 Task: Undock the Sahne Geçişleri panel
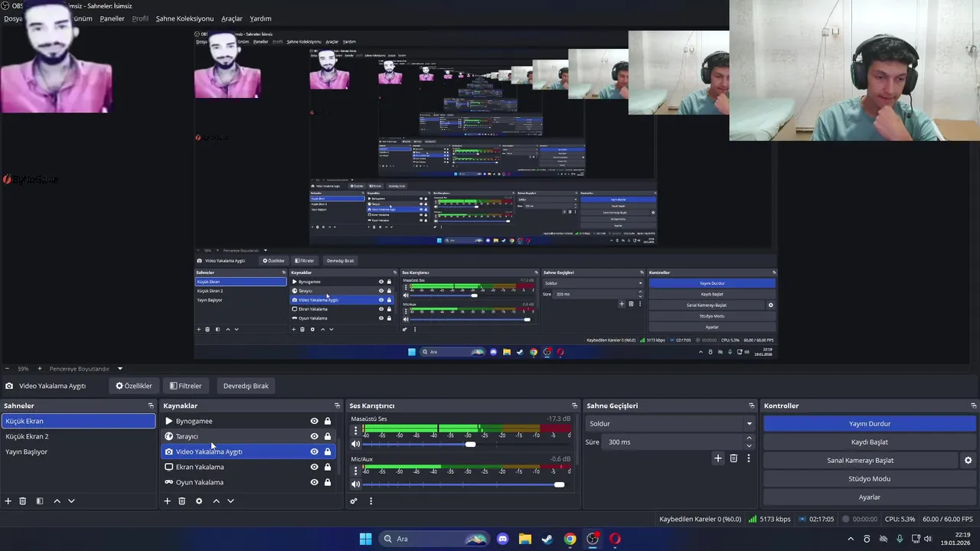point(752,406)
